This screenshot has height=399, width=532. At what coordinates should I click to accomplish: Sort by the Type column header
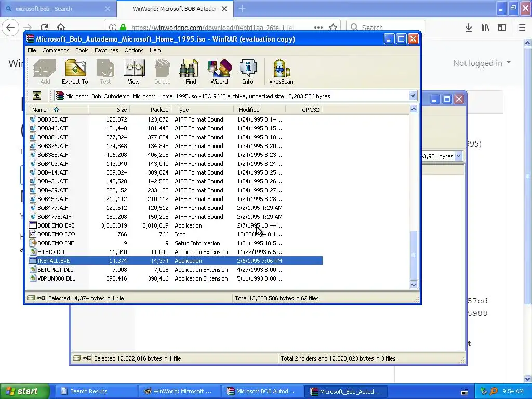pos(202,109)
